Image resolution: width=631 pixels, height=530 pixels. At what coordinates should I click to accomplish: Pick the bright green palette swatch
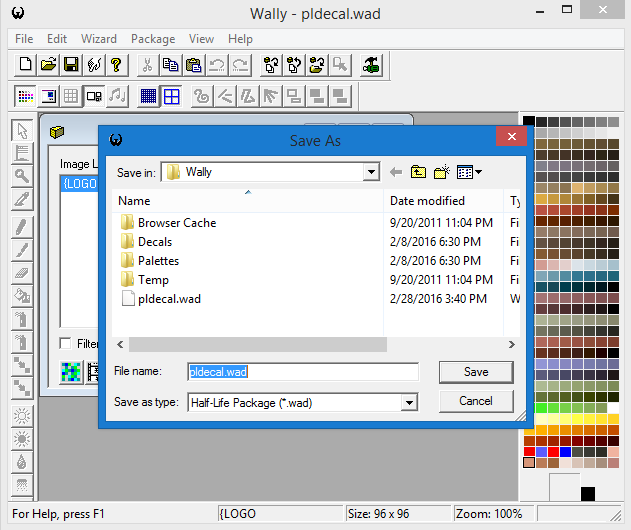tap(541, 408)
